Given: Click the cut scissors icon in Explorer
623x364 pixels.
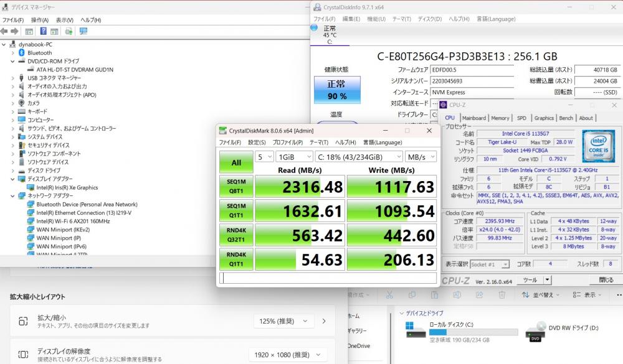Looking at the screenshot, I should pyautogui.click(x=388, y=294).
